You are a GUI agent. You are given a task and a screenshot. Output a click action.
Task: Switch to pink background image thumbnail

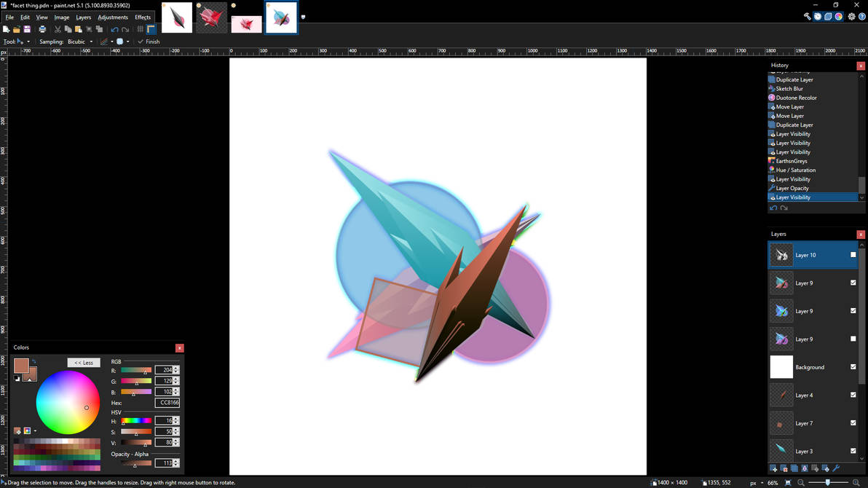246,24
